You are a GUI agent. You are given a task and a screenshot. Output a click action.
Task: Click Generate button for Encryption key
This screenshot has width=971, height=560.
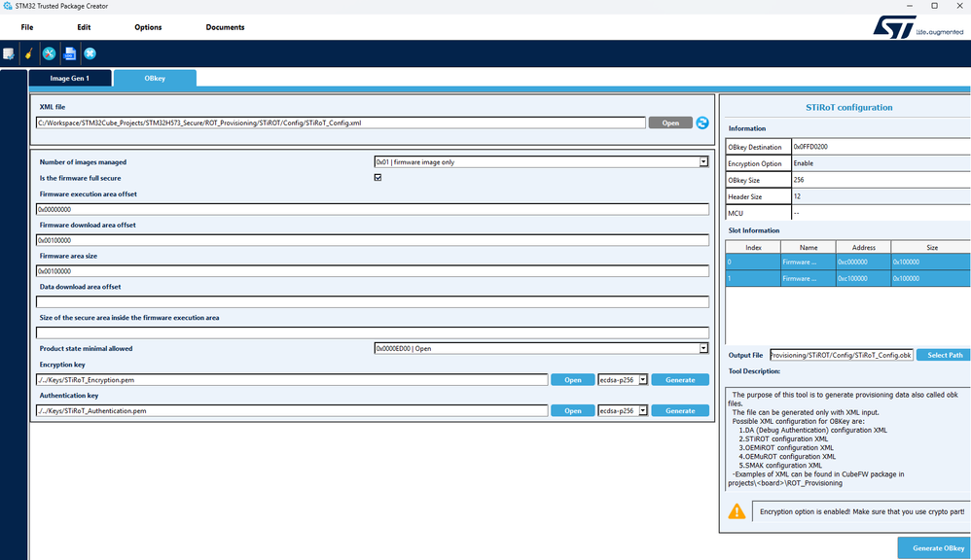click(x=680, y=380)
